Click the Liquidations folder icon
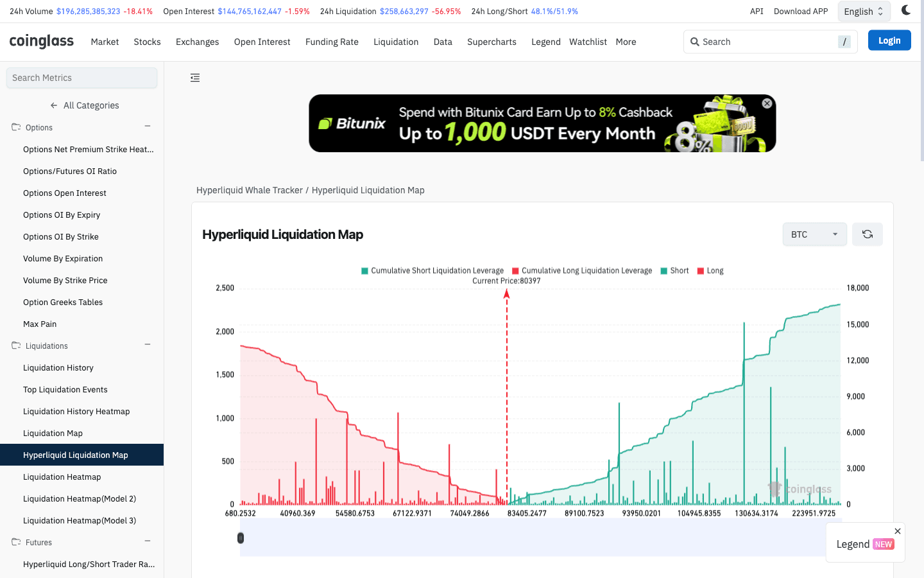This screenshot has width=924, height=578. 16,346
